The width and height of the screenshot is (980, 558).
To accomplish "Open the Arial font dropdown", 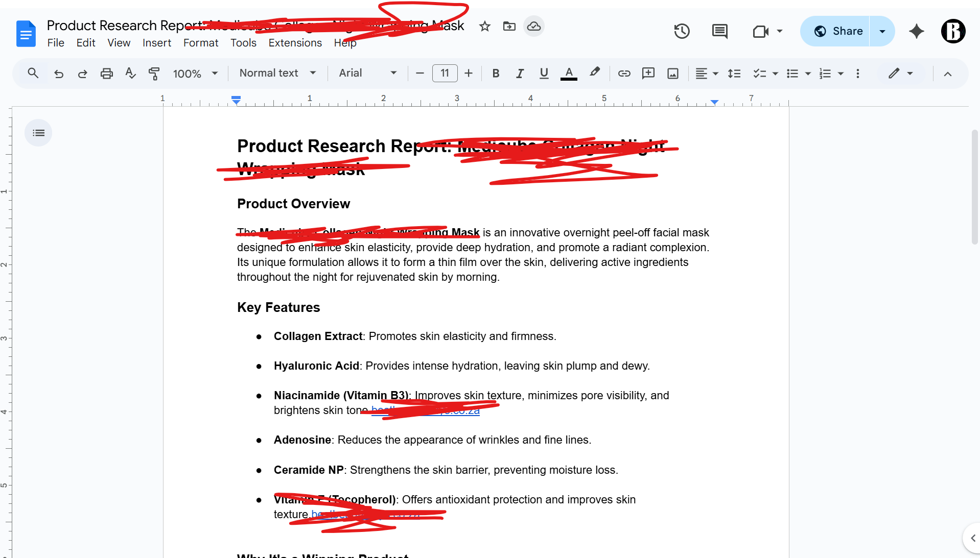I will 367,74.
